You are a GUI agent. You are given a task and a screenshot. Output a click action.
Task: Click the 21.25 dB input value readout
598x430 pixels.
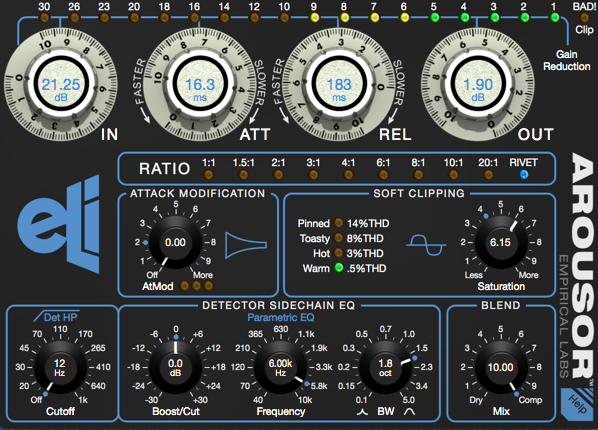click(61, 89)
